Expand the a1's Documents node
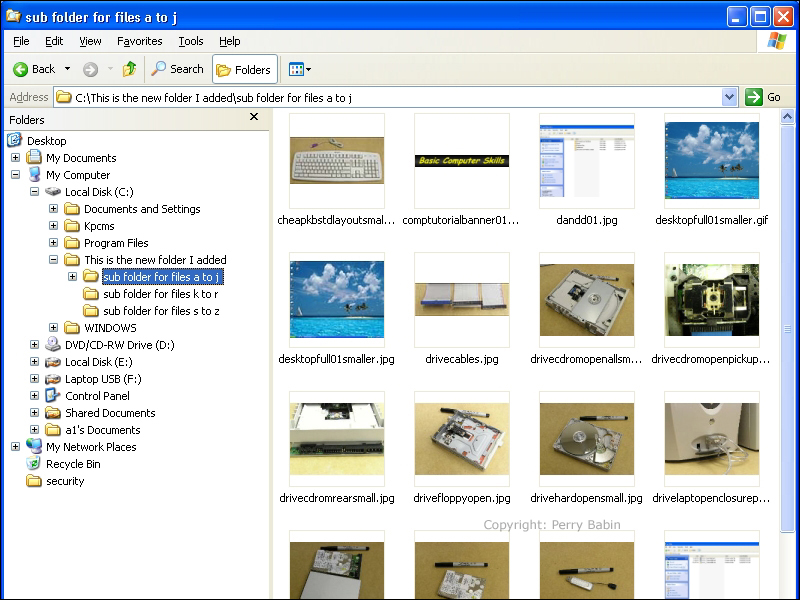Screen dimensions: 800x600 34,430
